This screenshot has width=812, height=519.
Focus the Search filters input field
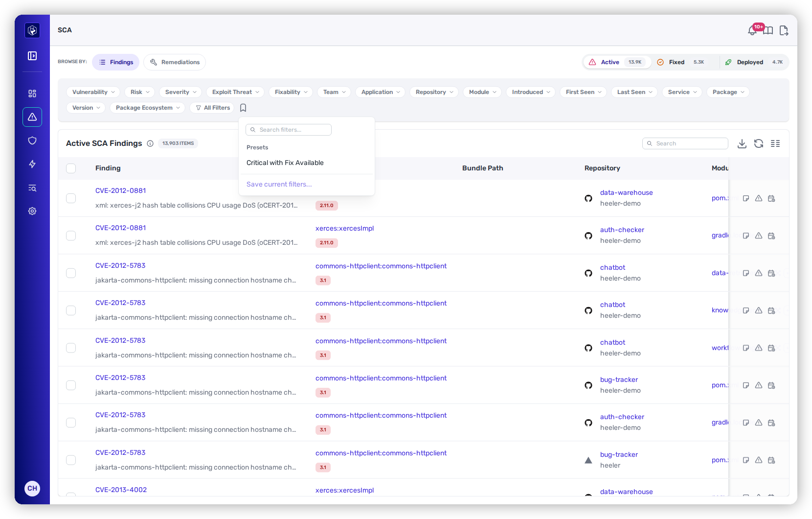289,130
